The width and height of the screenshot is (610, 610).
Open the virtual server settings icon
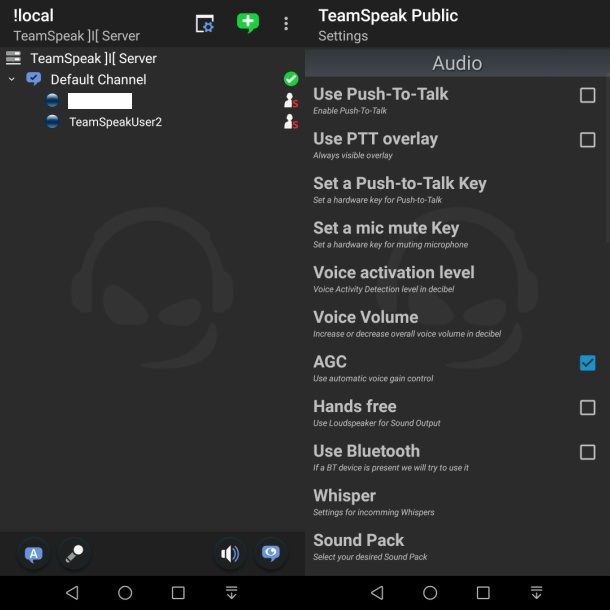click(x=205, y=24)
